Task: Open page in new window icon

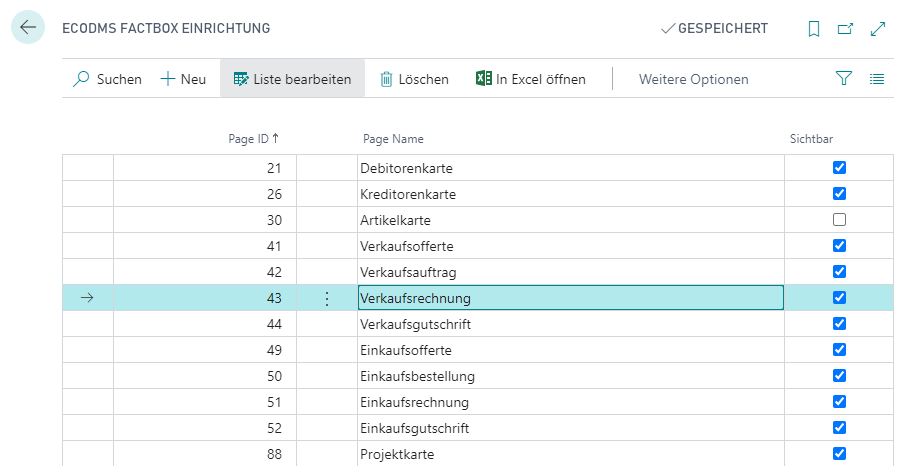Action: point(845,29)
